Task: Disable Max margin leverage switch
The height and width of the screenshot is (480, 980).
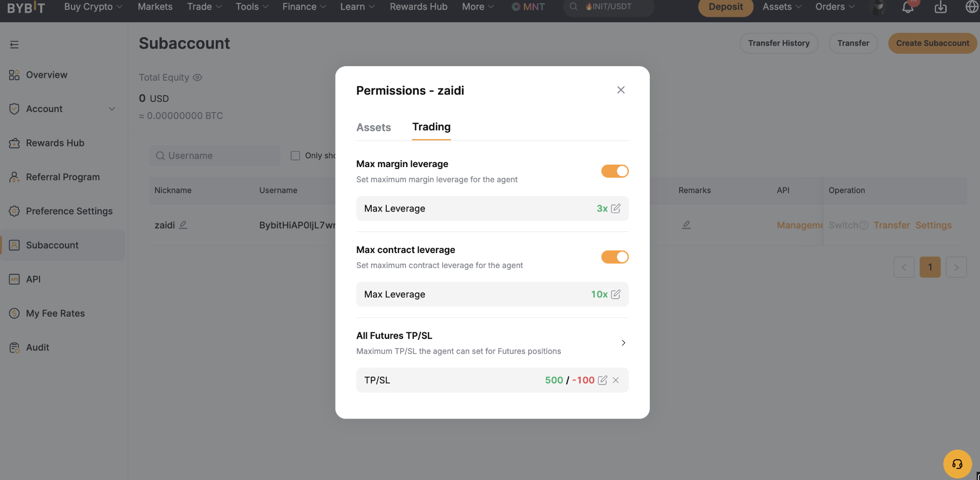Action: [615, 171]
